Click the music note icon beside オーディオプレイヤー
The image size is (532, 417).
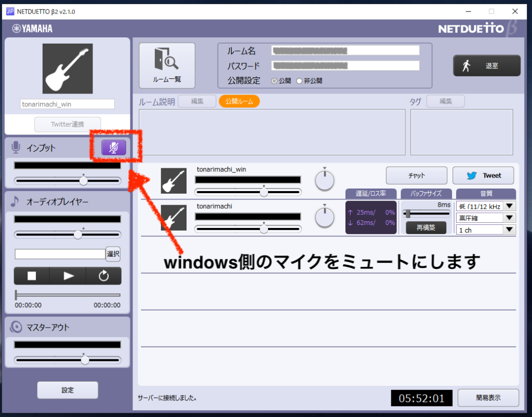point(15,201)
